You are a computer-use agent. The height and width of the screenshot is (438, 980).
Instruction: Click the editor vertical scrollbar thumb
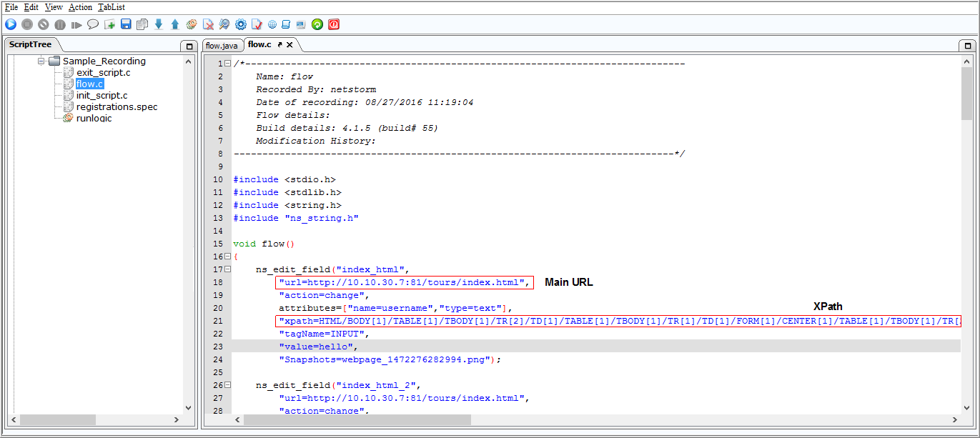click(966, 94)
